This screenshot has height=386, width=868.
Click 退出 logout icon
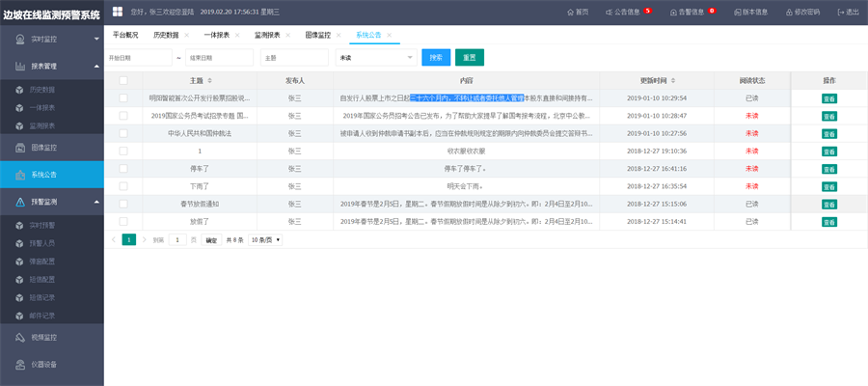[841, 12]
